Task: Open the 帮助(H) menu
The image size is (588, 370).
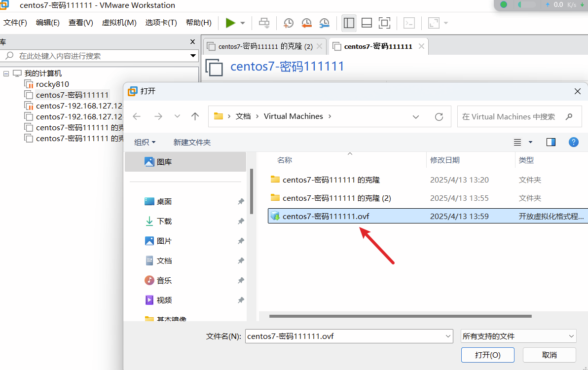Action: [x=198, y=23]
